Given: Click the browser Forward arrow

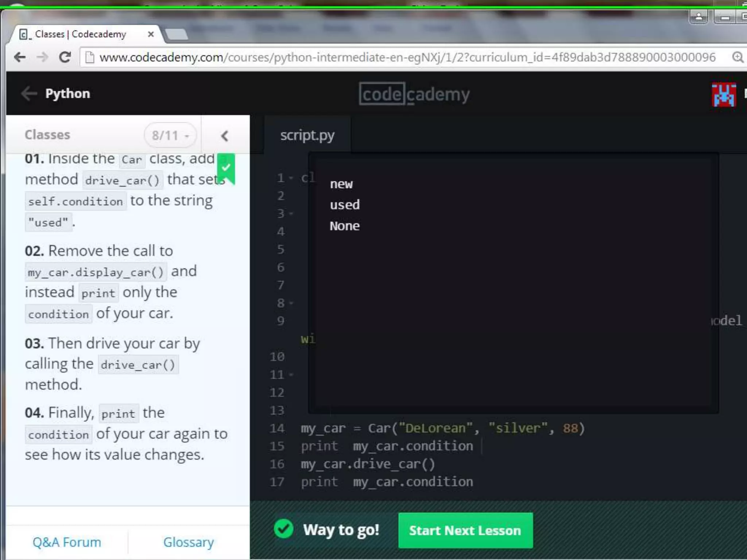Looking at the screenshot, I should (x=43, y=57).
